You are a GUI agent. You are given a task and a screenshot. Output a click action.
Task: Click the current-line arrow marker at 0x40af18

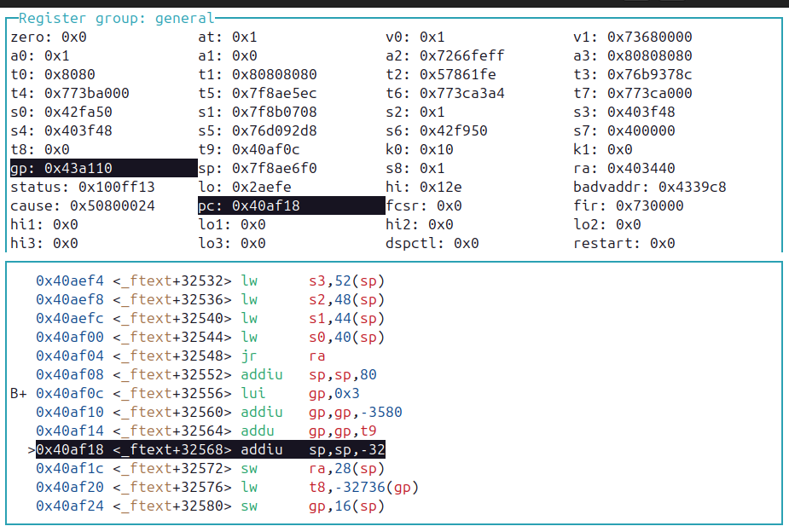tap(32, 449)
